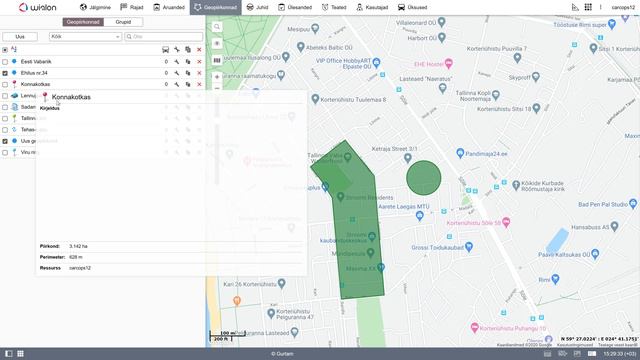Screen dimensions: 640x360
Task: Check the Lennujaam geofence row checkbox
Action: 5,96
